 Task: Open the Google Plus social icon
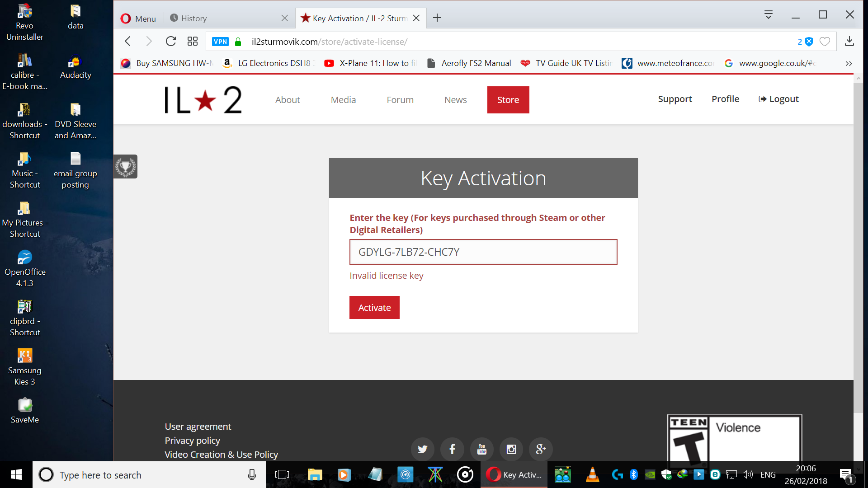[x=541, y=449]
